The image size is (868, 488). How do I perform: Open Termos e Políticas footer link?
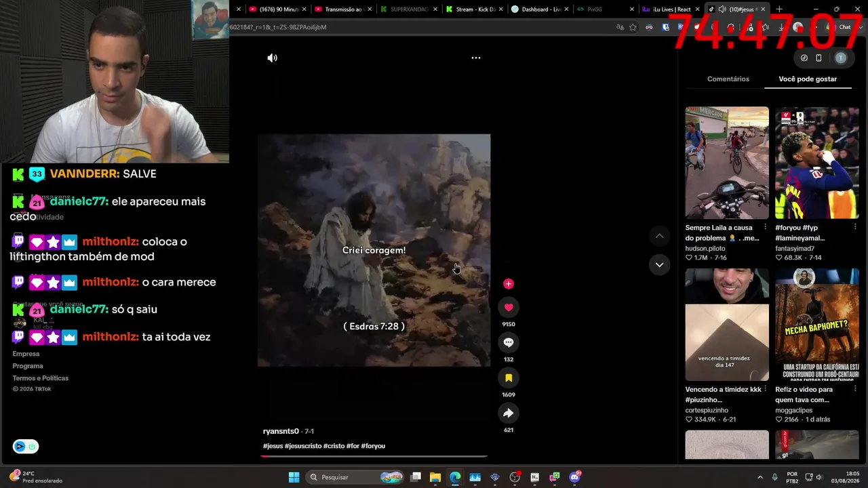click(x=40, y=378)
